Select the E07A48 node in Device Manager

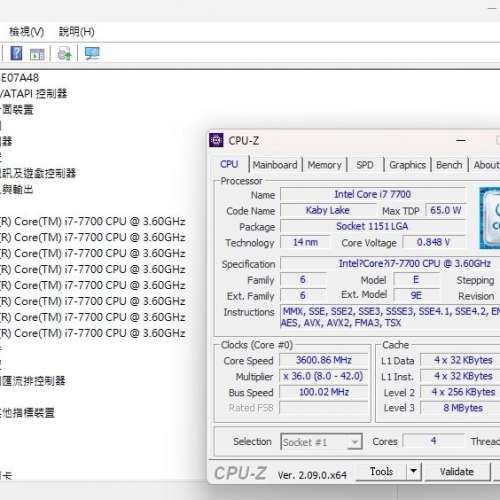pos(19,78)
